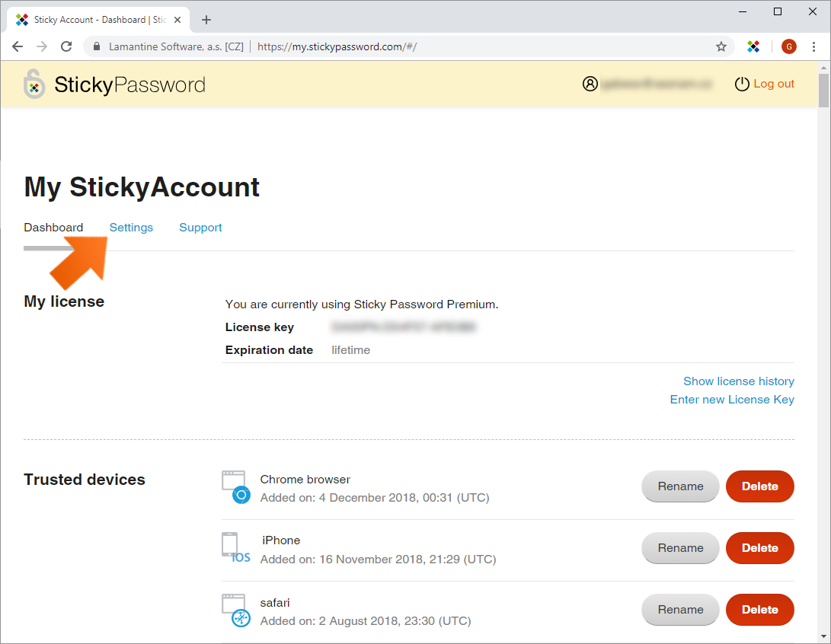The width and height of the screenshot is (831, 644).
Task: Click 'You are currently using Sticky Password Premium' text
Action: (x=362, y=304)
